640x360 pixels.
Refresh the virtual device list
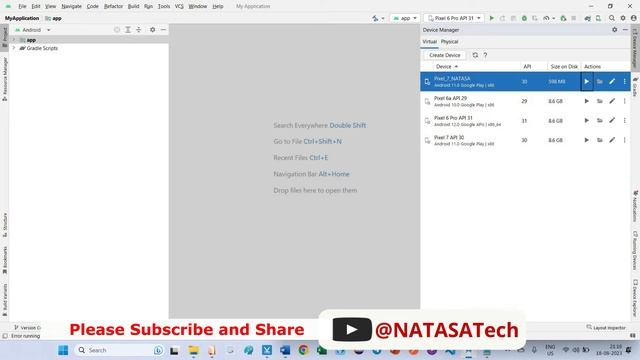[475, 55]
